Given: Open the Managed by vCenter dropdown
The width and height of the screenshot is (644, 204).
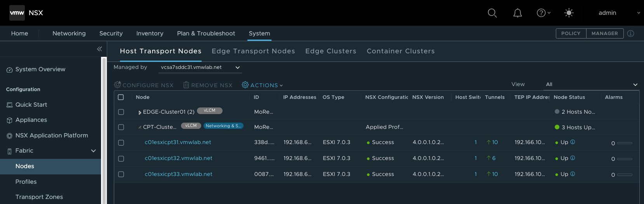Looking at the screenshot, I should tap(200, 67).
